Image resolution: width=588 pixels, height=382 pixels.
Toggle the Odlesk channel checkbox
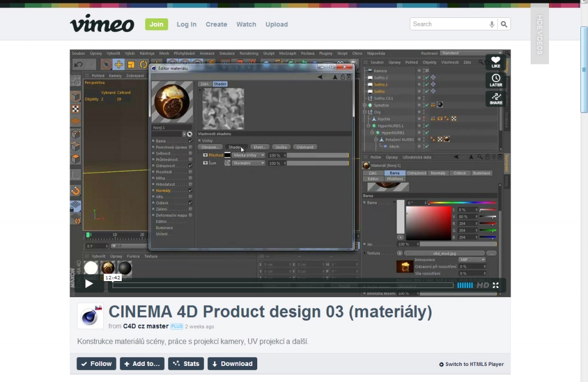pos(191,203)
